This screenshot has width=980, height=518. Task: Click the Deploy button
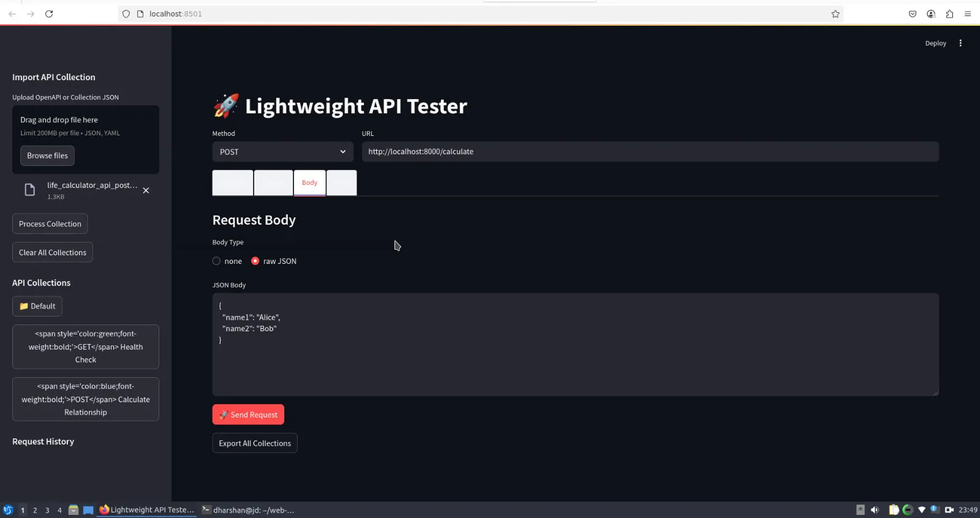pyautogui.click(x=935, y=43)
